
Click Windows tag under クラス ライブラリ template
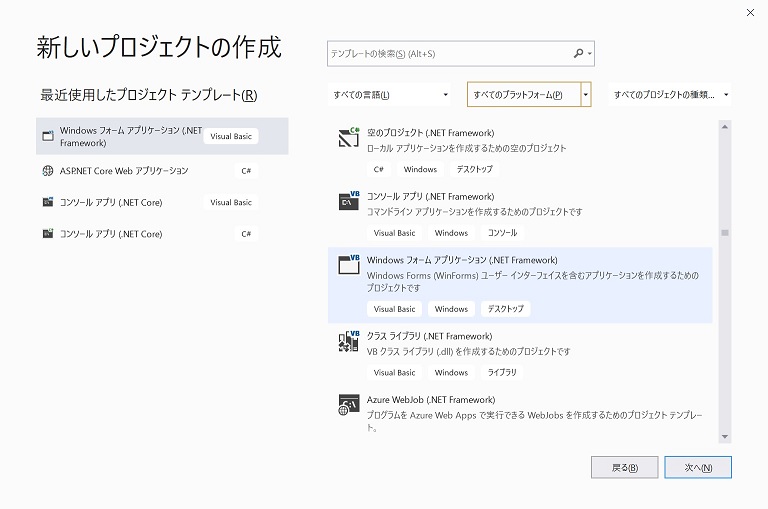[451, 372]
